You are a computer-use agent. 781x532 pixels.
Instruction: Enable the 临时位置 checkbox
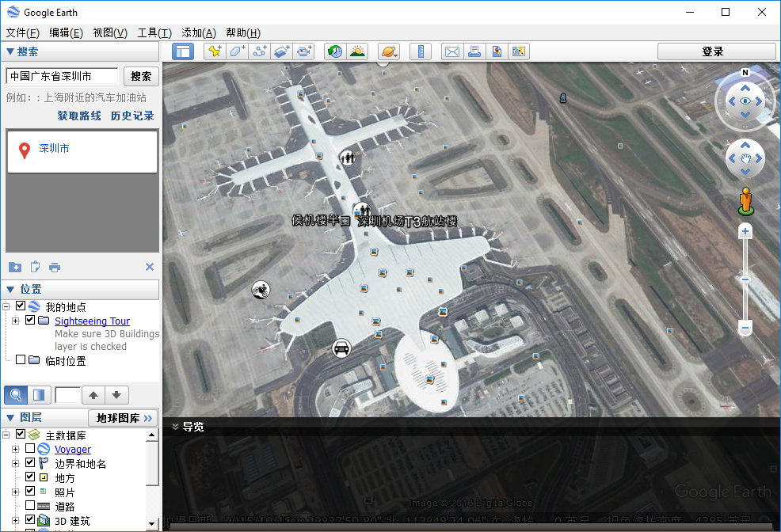(x=21, y=359)
